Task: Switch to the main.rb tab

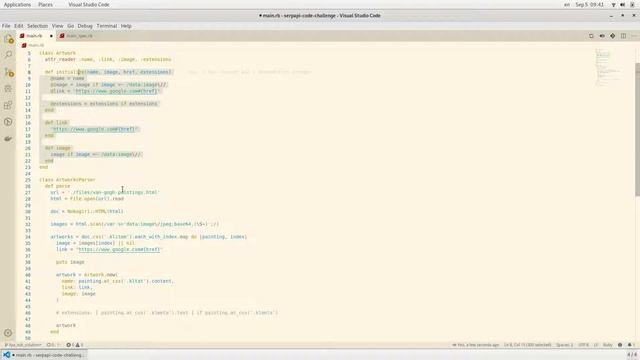Action: 36,36
